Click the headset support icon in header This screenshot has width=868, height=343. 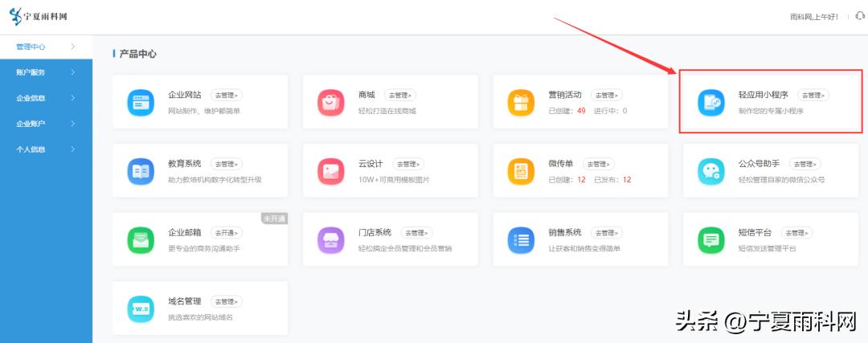coord(860,16)
